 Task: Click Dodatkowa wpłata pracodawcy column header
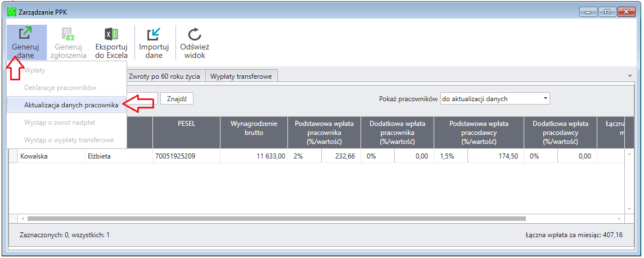tap(560, 133)
